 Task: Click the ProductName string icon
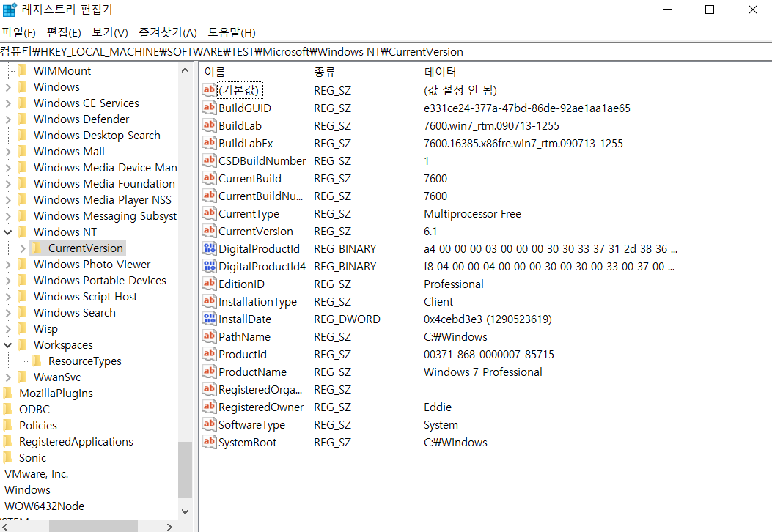pyautogui.click(x=209, y=372)
